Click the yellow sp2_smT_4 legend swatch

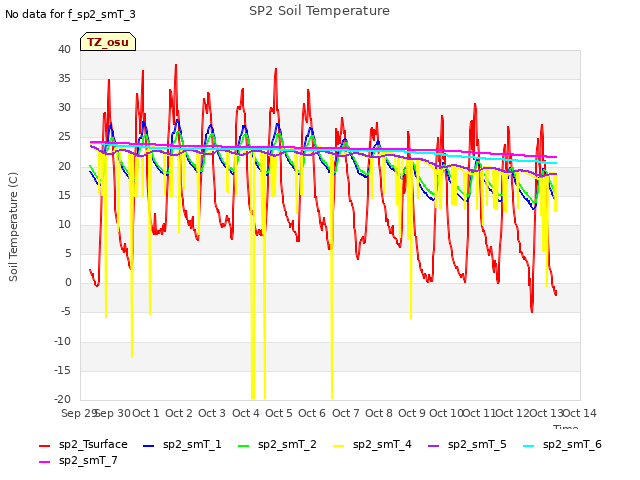tap(339, 446)
